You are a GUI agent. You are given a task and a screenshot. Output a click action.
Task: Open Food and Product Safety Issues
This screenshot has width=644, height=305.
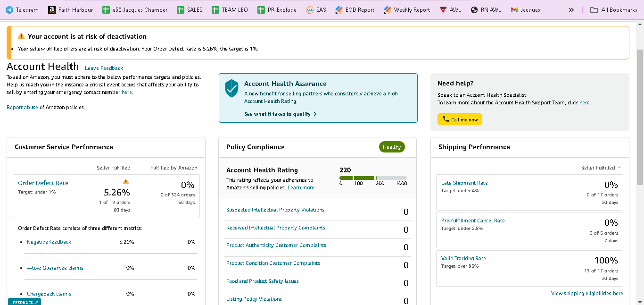click(263, 281)
